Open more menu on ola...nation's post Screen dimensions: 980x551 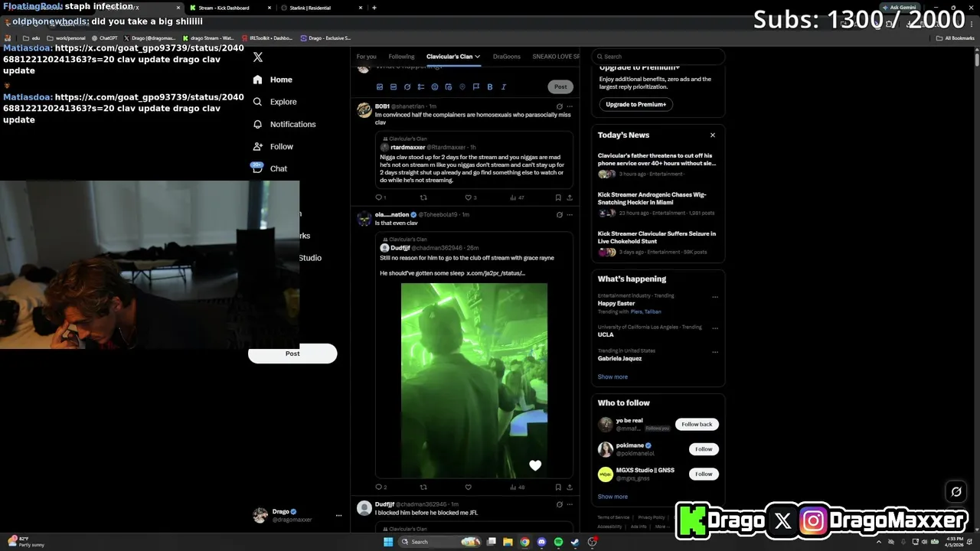coord(570,214)
